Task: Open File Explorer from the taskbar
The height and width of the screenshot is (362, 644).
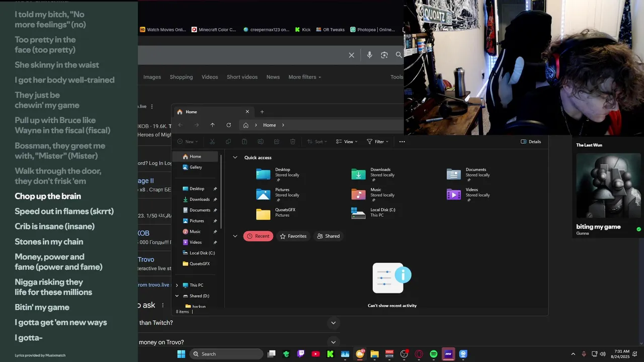Action: coord(374,354)
